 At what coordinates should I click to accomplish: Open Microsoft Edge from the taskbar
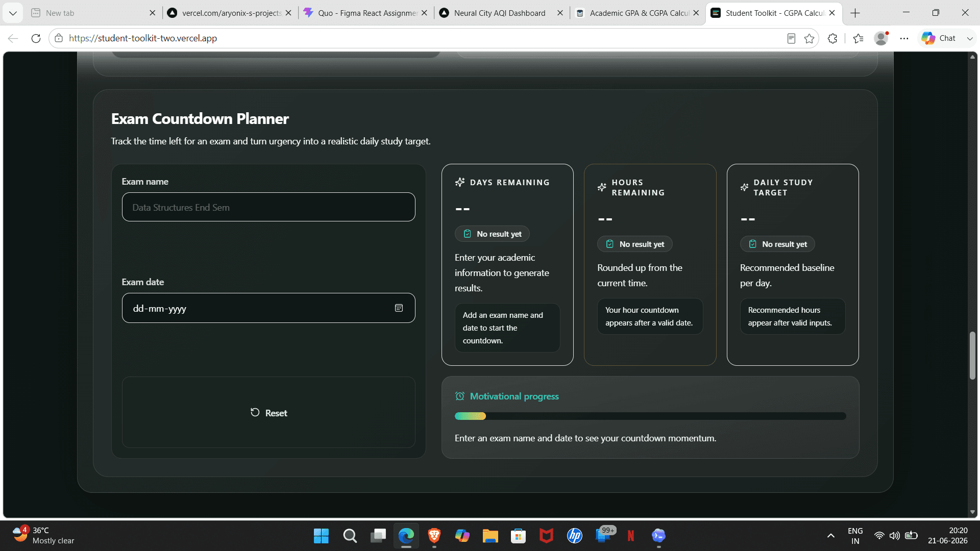point(406,536)
